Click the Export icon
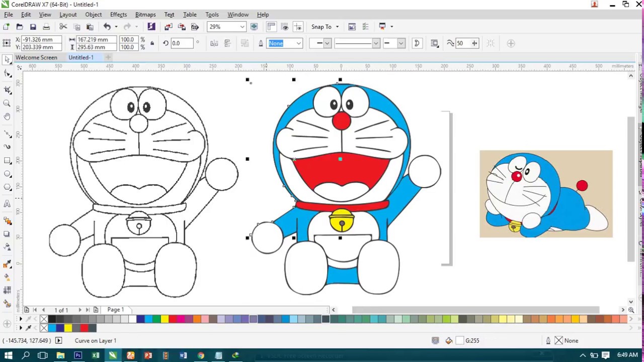644x362 pixels. (182, 27)
